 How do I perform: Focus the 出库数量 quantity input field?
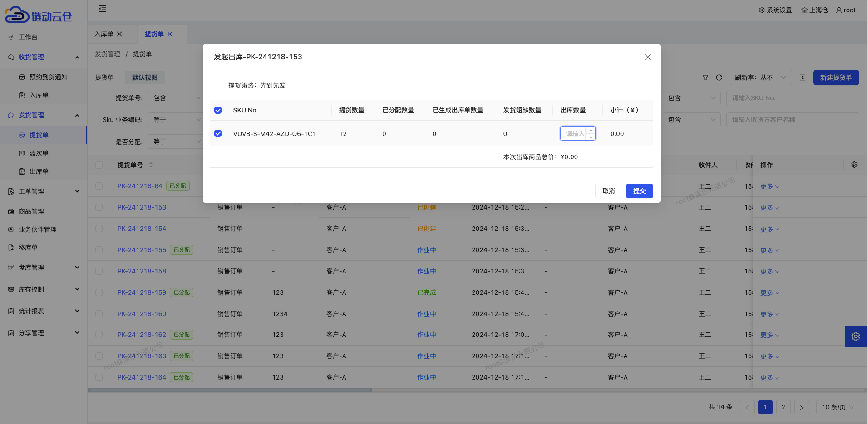click(x=574, y=133)
